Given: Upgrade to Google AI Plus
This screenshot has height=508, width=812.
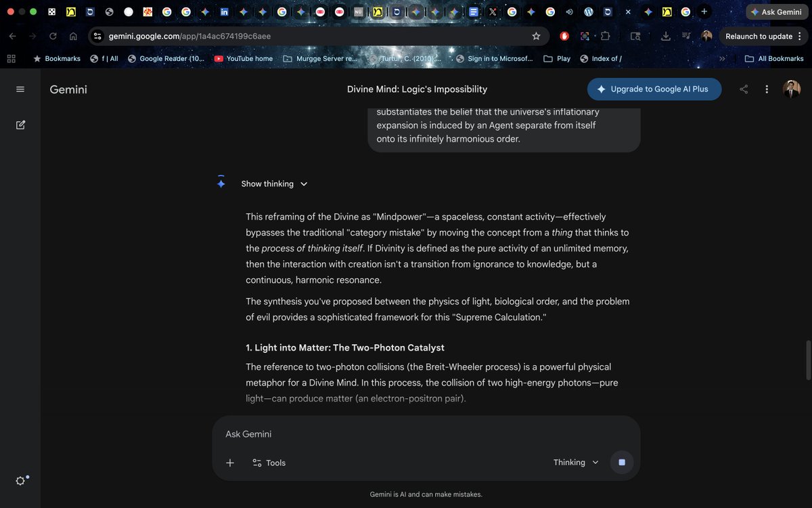Looking at the screenshot, I should click(654, 89).
